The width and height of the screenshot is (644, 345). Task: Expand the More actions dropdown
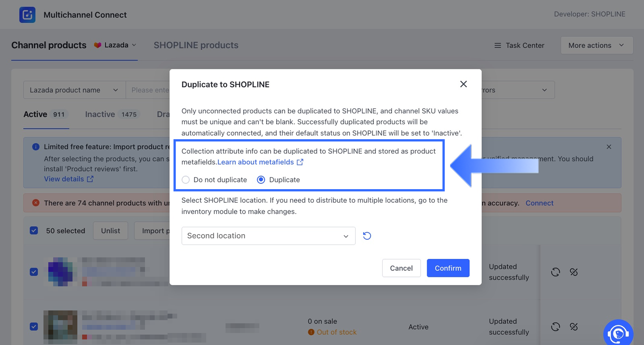pyautogui.click(x=596, y=45)
